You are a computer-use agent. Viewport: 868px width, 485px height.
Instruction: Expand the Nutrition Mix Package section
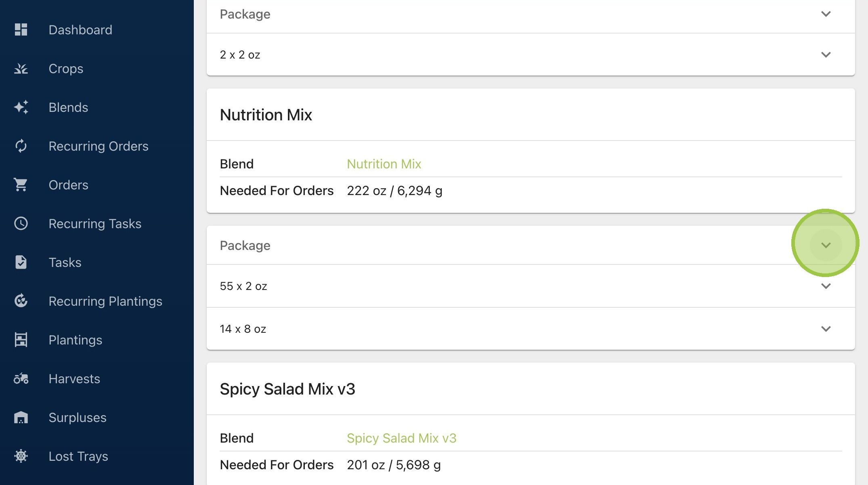tap(826, 245)
